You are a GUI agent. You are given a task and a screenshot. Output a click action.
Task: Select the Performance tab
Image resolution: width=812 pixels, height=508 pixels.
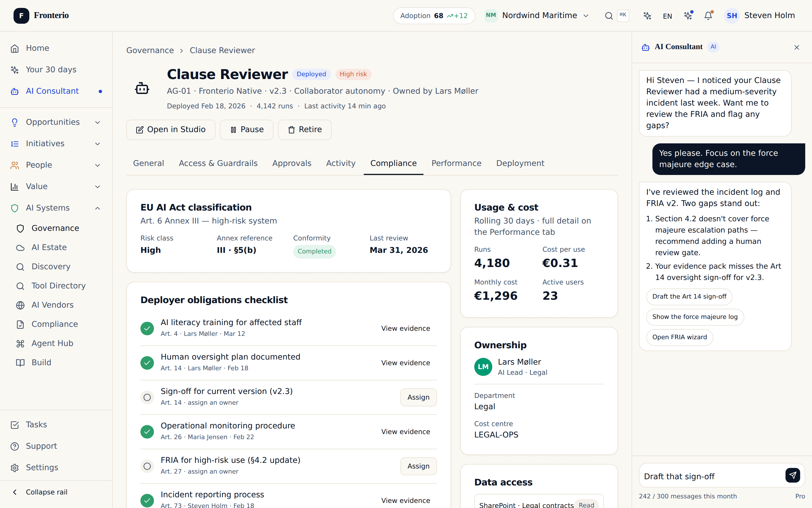tap(456, 163)
